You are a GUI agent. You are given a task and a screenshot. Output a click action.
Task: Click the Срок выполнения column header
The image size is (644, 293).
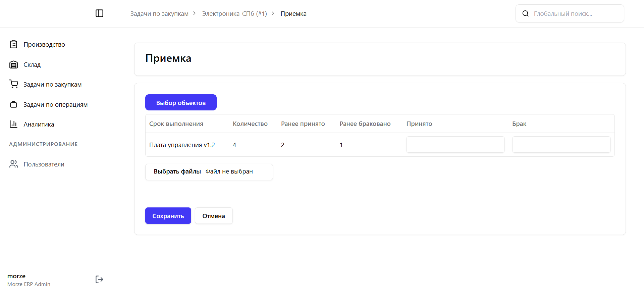pyautogui.click(x=176, y=124)
